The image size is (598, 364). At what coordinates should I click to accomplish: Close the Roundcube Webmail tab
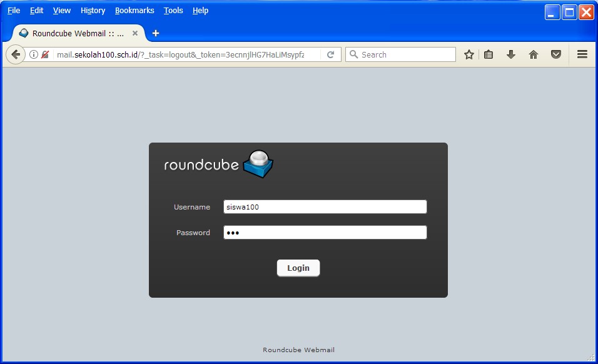pyautogui.click(x=135, y=33)
